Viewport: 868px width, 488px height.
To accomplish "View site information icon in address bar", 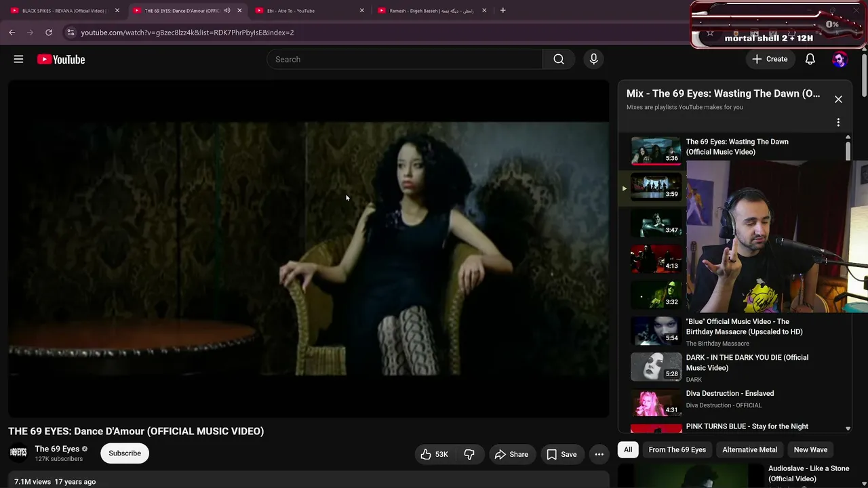I will [71, 32].
